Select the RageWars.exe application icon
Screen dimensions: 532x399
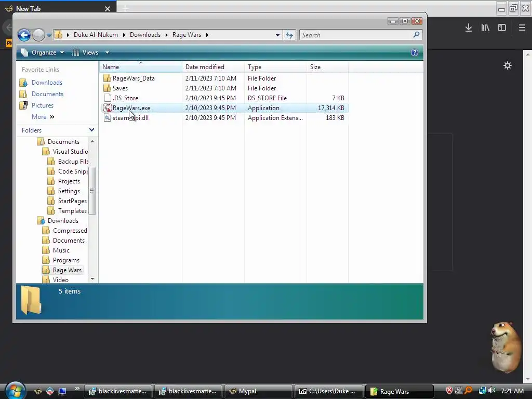point(107,108)
